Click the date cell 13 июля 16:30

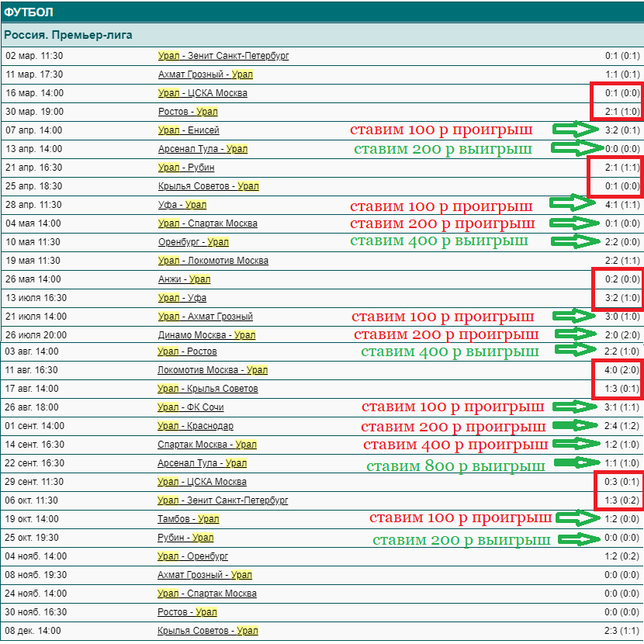36,298
